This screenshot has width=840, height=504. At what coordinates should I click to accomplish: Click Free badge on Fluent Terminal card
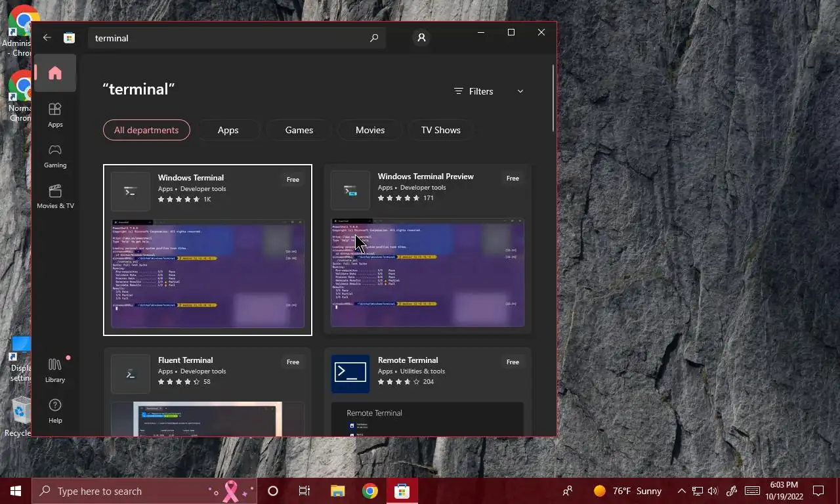[x=293, y=362]
